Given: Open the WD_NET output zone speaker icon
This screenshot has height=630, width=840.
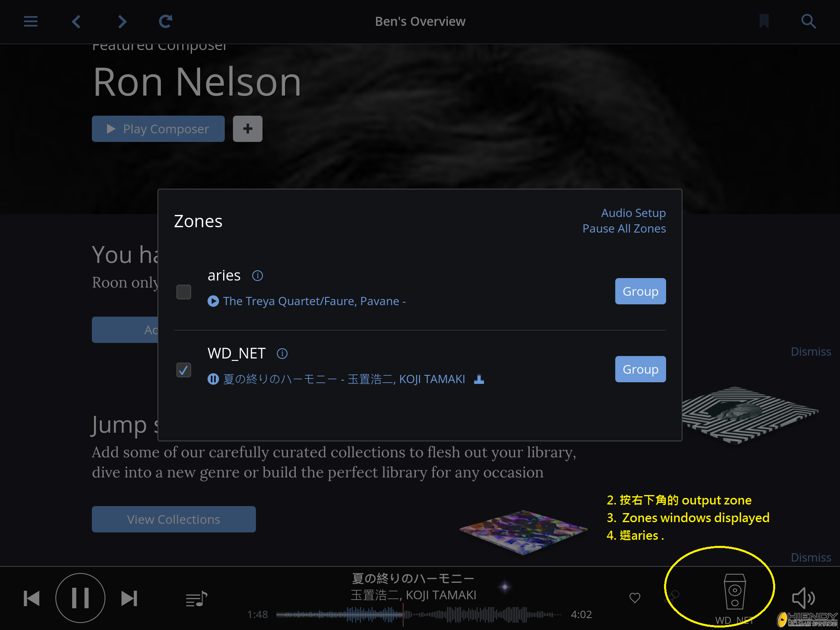Looking at the screenshot, I should point(735,591).
